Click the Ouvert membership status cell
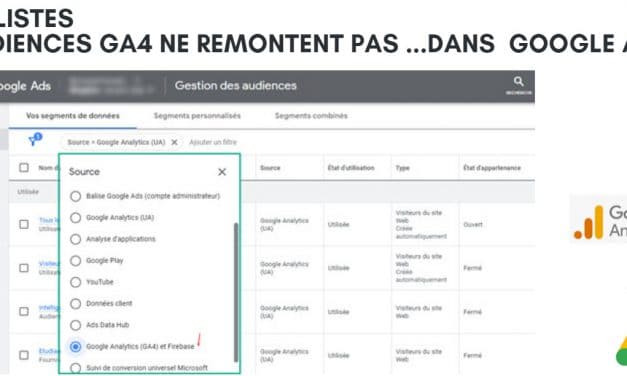The width and height of the screenshot is (627, 376). click(473, 225)
